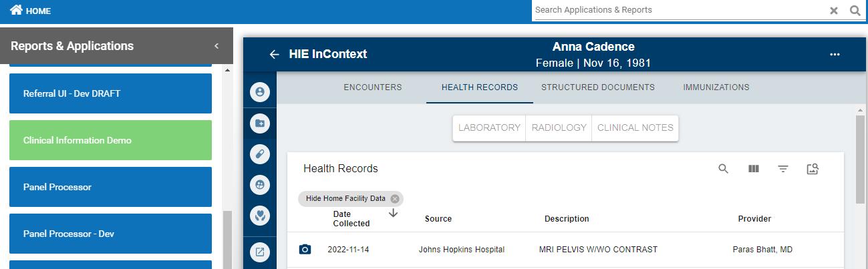The width and height of the screenshot is (868, 269).
Task: Remove the Hide Home Facility Data chip
Action: (395, 199)
